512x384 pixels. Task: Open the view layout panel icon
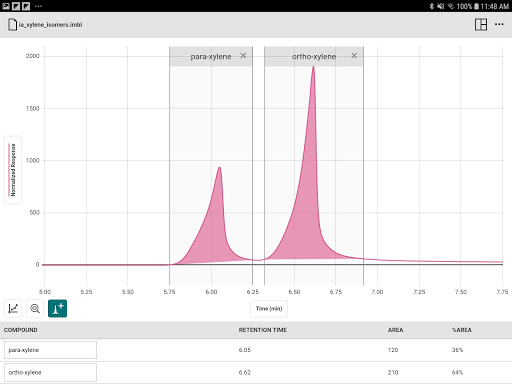click(x=481, y=25)
